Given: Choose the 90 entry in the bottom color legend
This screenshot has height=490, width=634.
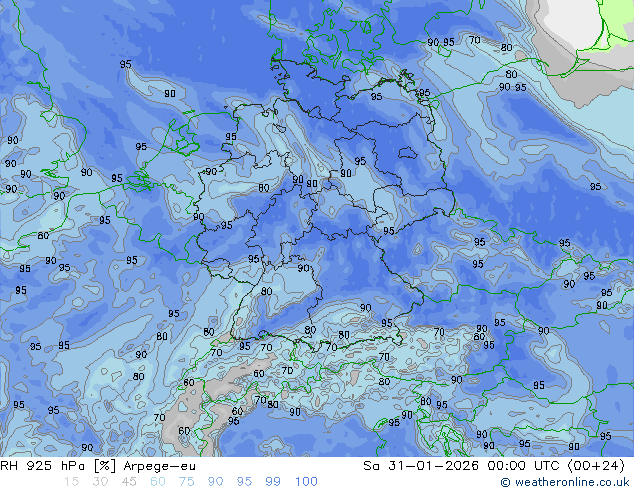Looking at the screenshot, I should tap(216, 482).
